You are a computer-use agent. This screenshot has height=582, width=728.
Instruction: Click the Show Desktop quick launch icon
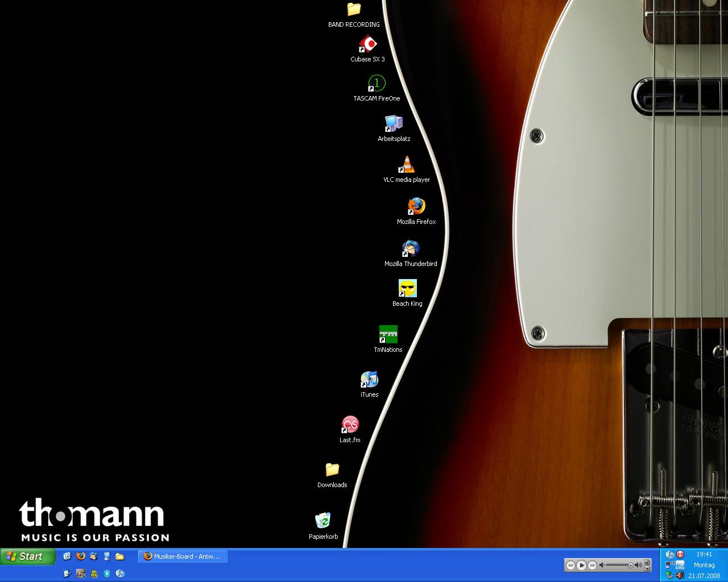[107, 556]
